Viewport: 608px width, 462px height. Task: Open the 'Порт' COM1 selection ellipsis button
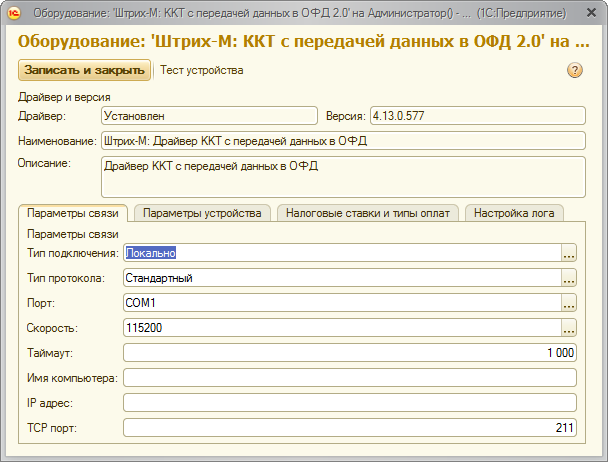[569, 303]
